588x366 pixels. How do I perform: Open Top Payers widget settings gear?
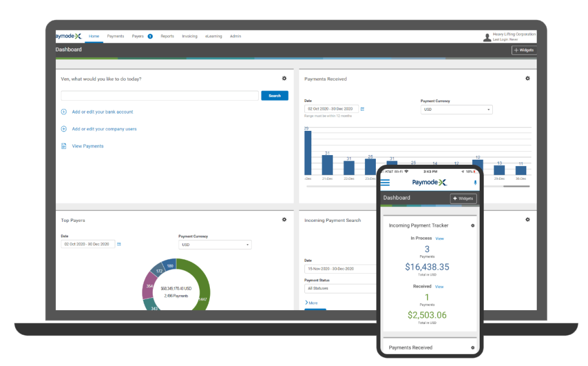[284, 220]
